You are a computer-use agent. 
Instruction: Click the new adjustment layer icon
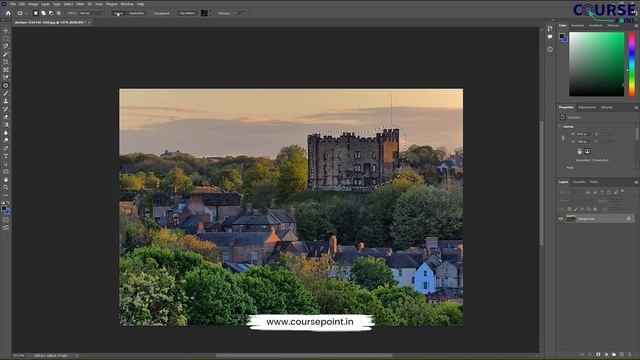click(x=606, y=354)
